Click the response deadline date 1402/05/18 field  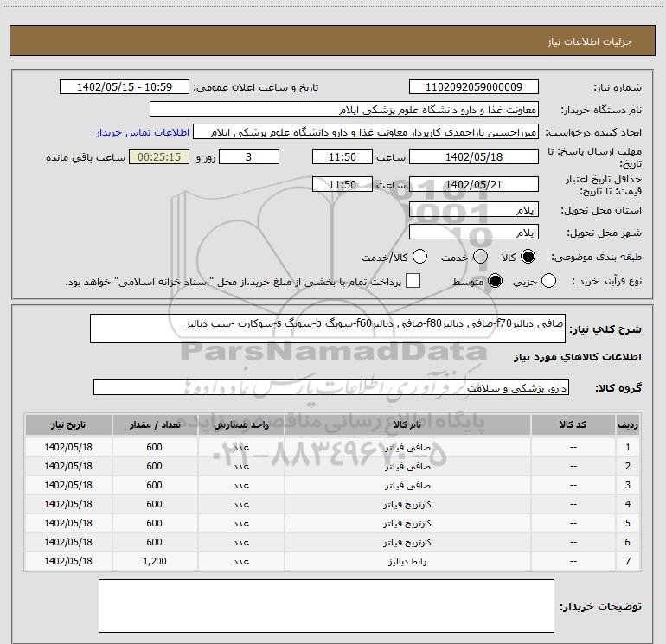point(474,156)
